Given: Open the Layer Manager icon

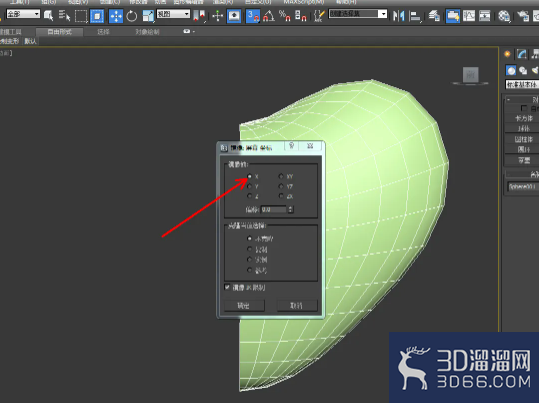Looking at the screenshot, I should point(434,16).
